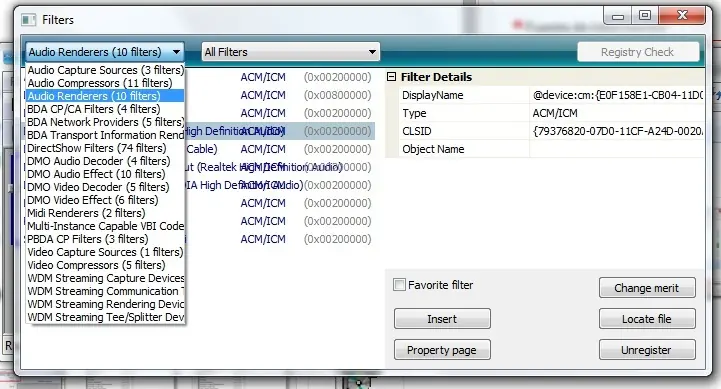Screen dimensions: 721x389
Task: Maximize the Filters window
Action: [645, 16]
